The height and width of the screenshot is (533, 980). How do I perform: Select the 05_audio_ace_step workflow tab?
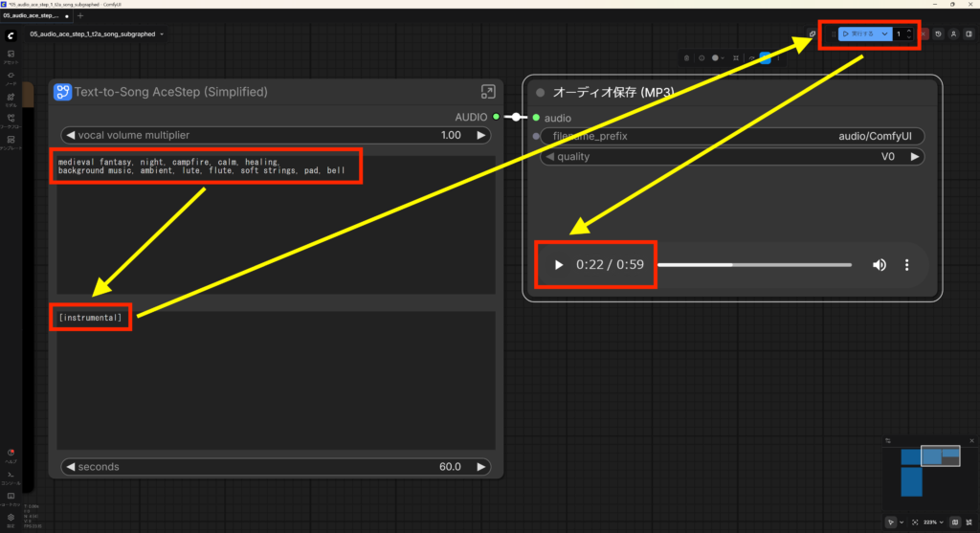pyautogui.click(x=33, y=16)
